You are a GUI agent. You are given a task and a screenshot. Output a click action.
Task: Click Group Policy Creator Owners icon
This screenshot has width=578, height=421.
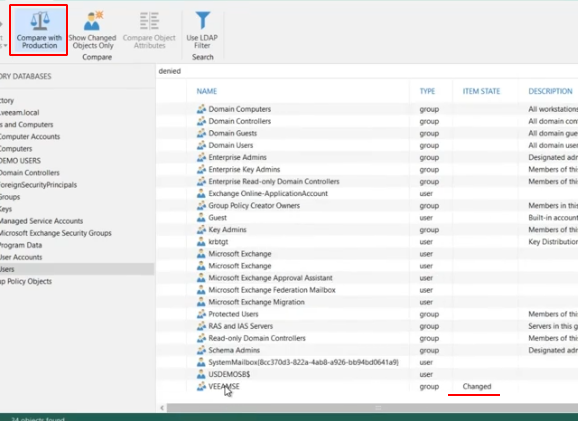point(201,206)
